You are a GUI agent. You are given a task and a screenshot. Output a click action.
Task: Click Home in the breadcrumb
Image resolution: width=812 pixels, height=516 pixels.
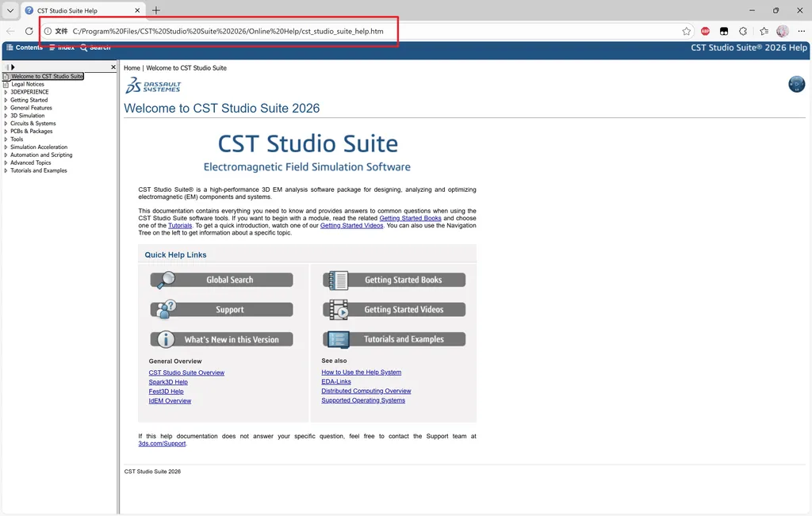click(132, 68)
